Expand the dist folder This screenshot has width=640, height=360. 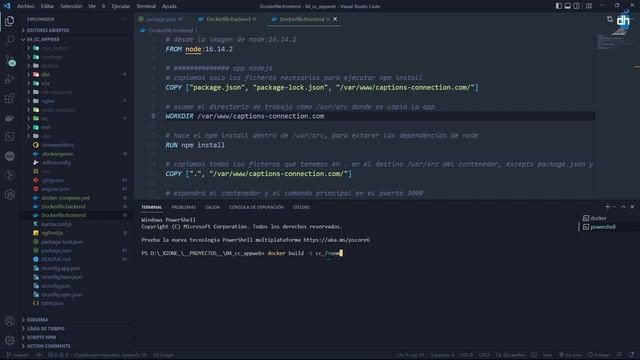pyautogui.click(x=46, y=75)
